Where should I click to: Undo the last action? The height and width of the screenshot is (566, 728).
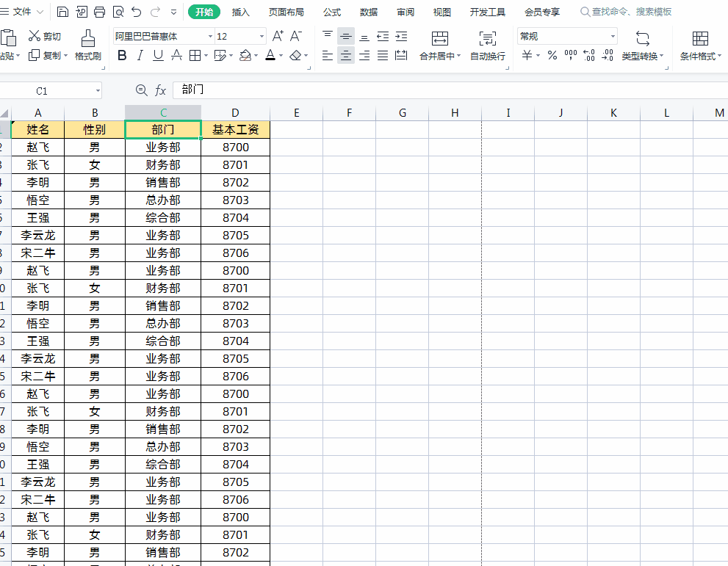click(x=137, y=12)
